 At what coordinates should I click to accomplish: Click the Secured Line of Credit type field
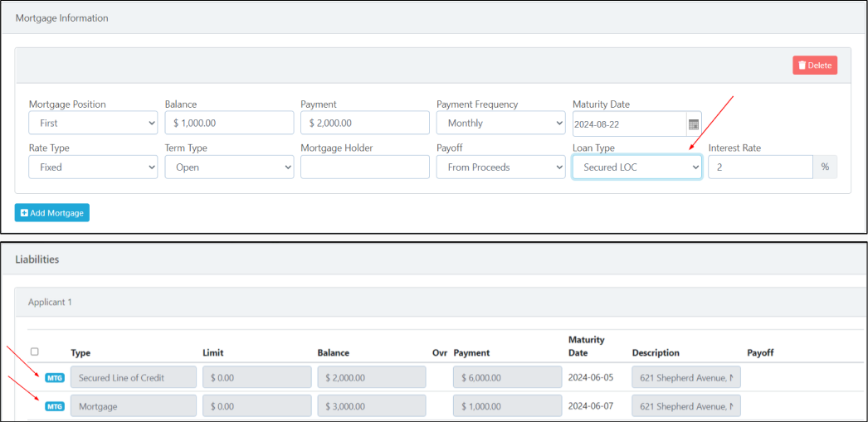pos(133,378)
